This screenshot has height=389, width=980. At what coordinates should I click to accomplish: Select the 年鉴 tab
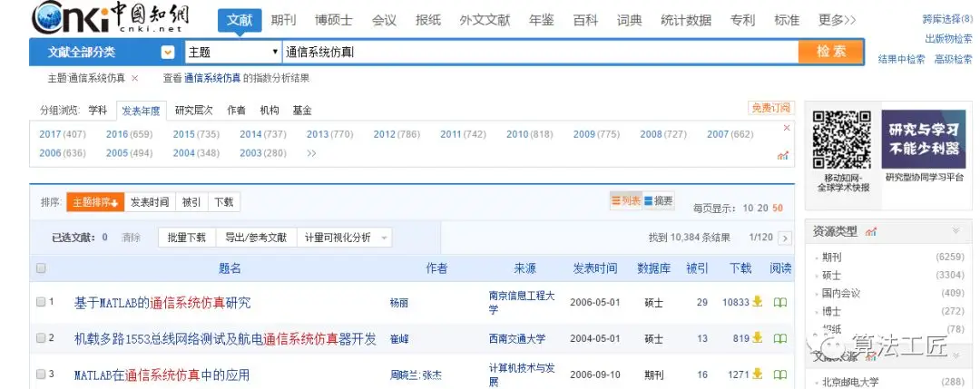541,21
